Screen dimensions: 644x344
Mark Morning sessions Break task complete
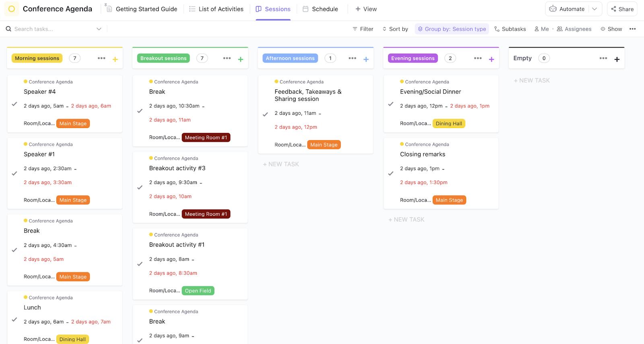click(x=14, y=250)
